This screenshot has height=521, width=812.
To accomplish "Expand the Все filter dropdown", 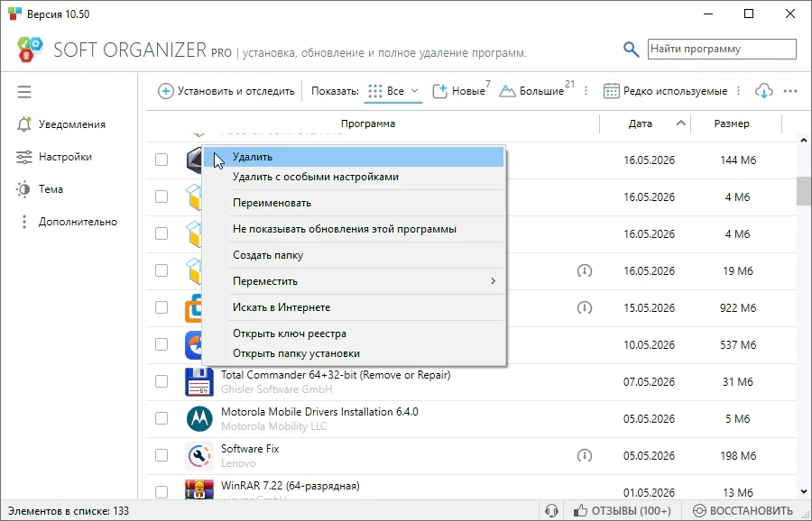I will coord(414,91).
